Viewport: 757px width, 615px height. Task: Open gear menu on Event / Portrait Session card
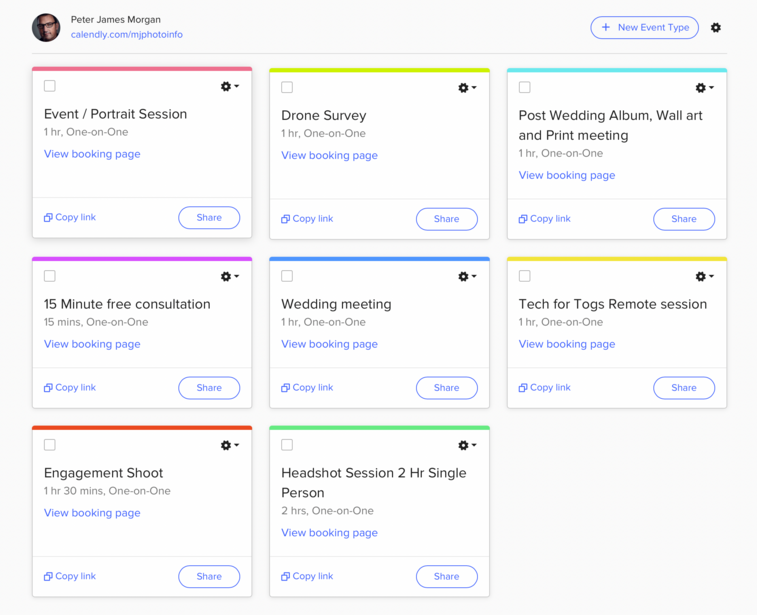pos(229,86)
